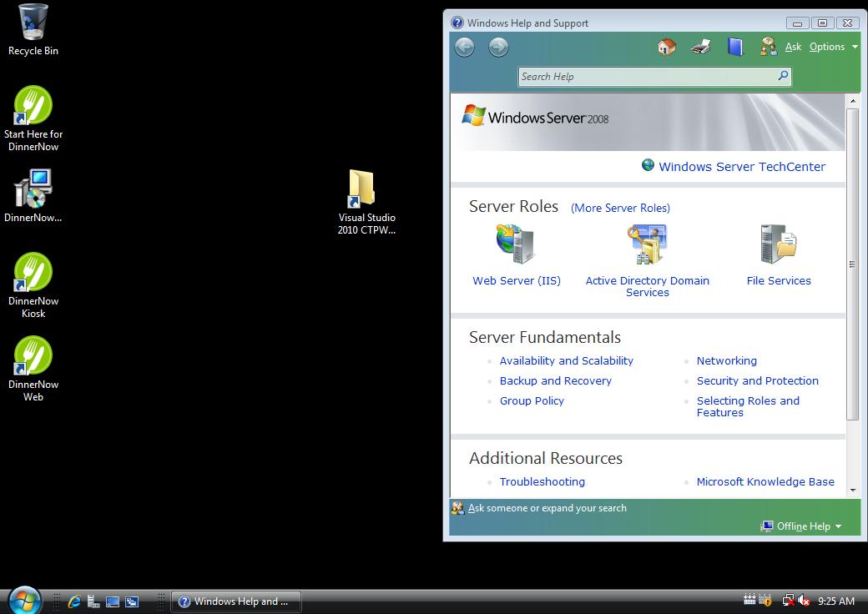Click the Help icon in the title bar
The height and width of the screenshot is (614, 868).
[x=457, y=23]
